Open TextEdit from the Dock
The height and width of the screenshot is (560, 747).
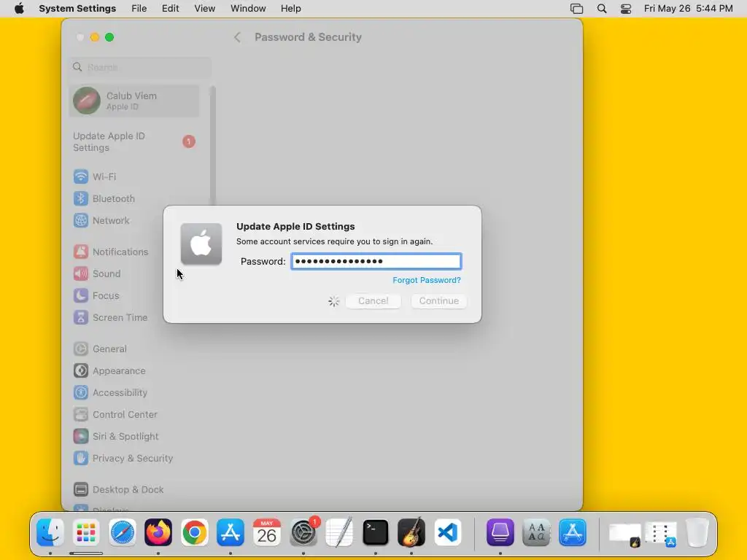click(339, 532)
